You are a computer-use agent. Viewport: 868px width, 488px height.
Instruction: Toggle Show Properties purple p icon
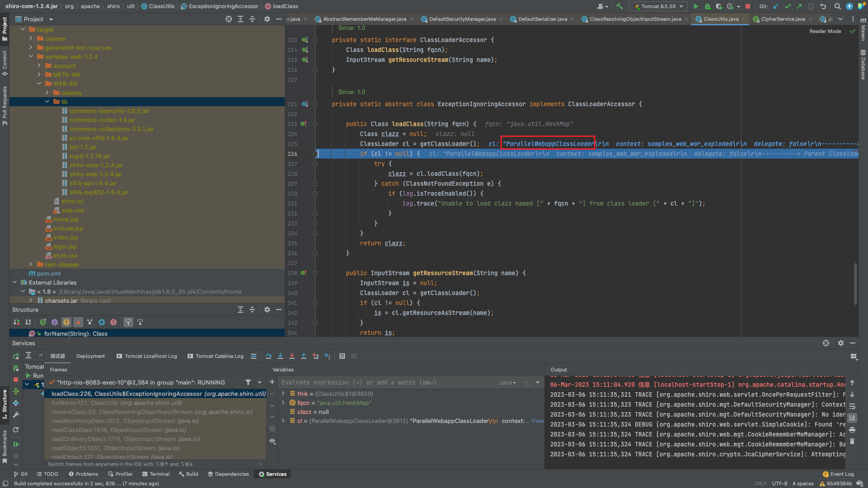55,322
